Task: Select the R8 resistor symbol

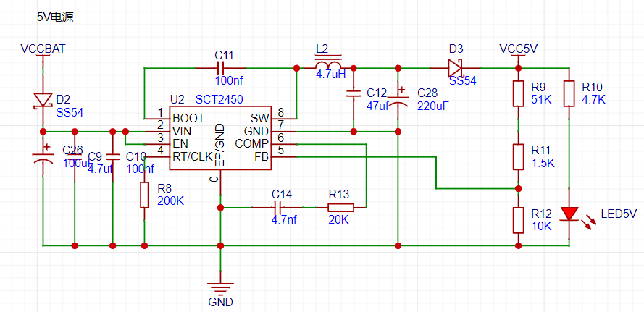Action: coord(144,195)
